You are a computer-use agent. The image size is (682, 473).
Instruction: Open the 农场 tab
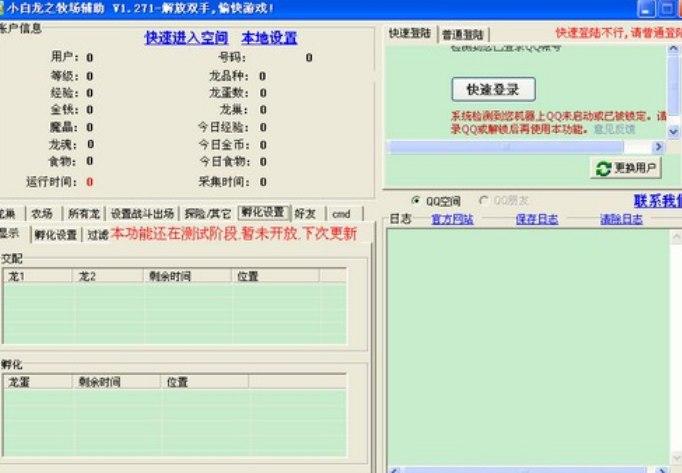[x=42, y=214]
